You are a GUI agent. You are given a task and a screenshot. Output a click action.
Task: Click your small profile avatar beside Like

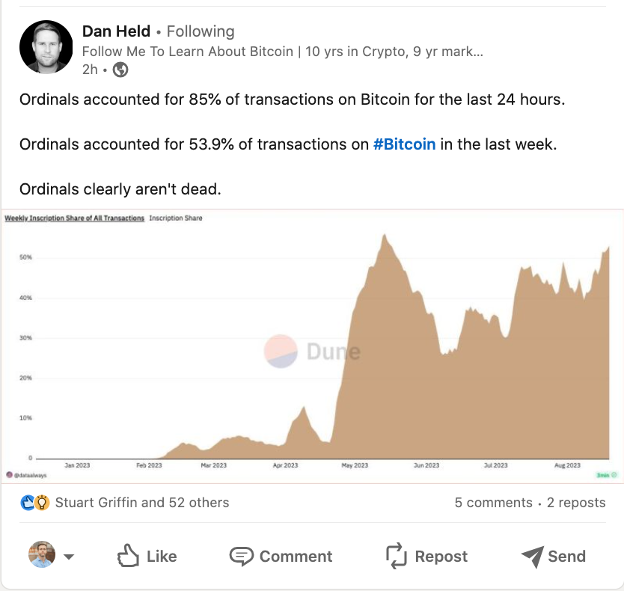(41, 555)
